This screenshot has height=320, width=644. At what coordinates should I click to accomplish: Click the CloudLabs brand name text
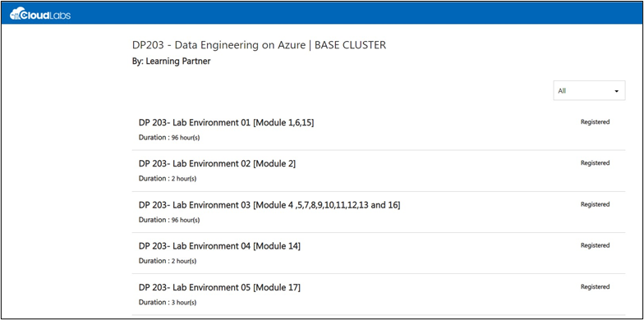pos(46,16)
